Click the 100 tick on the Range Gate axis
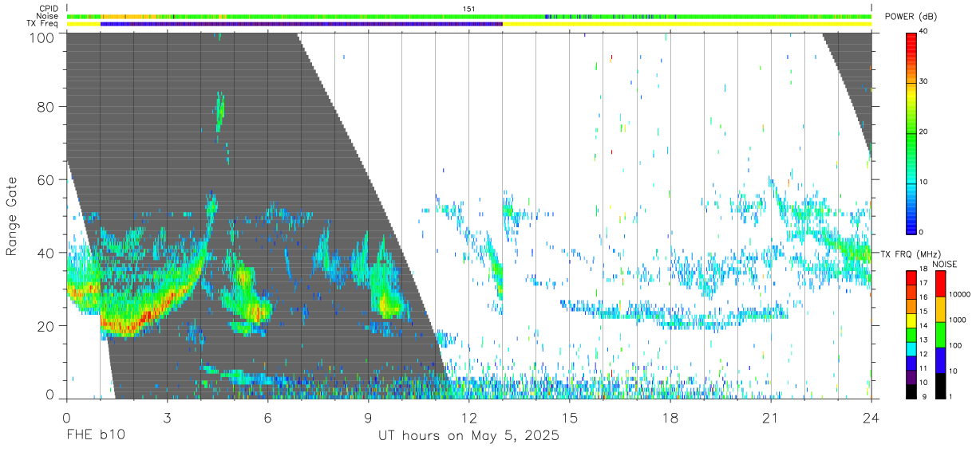The width and height of the screenshot is (980, 452). 44,37
